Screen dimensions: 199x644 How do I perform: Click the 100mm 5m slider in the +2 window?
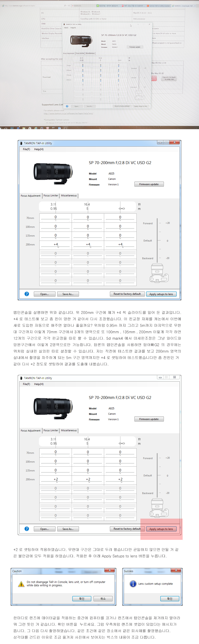click(x=88, y=463)
